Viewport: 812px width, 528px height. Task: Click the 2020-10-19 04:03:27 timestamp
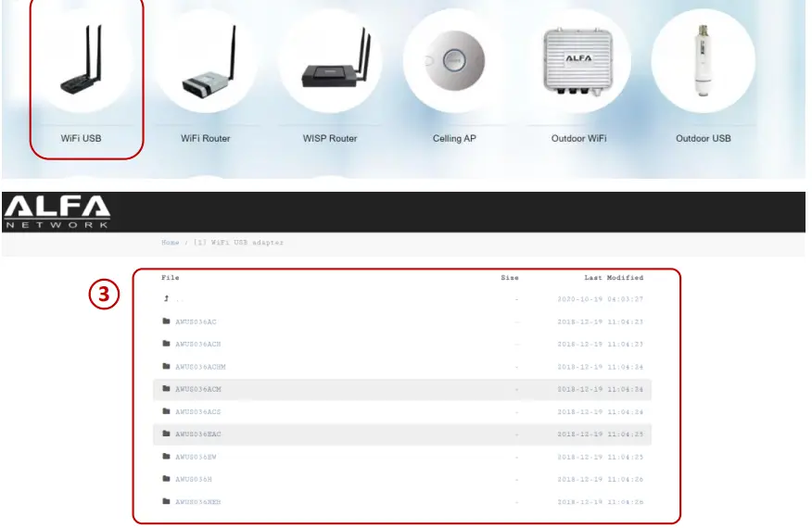click(601, 299)
